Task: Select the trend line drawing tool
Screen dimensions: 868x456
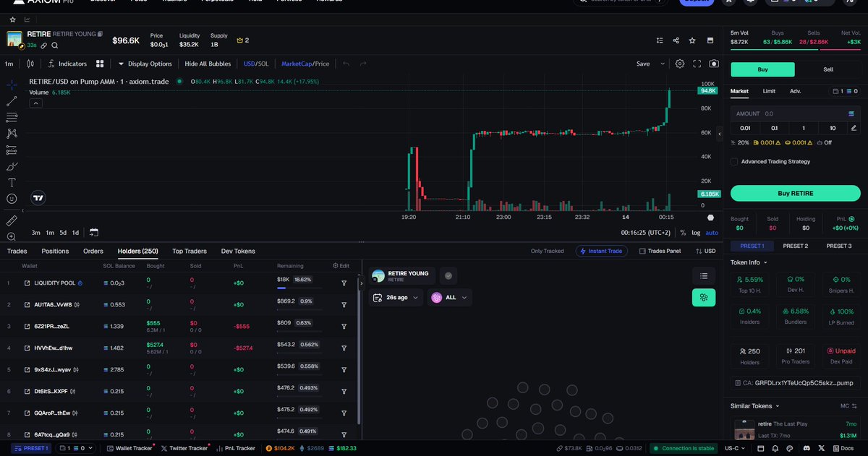Action: click(12, 101)
